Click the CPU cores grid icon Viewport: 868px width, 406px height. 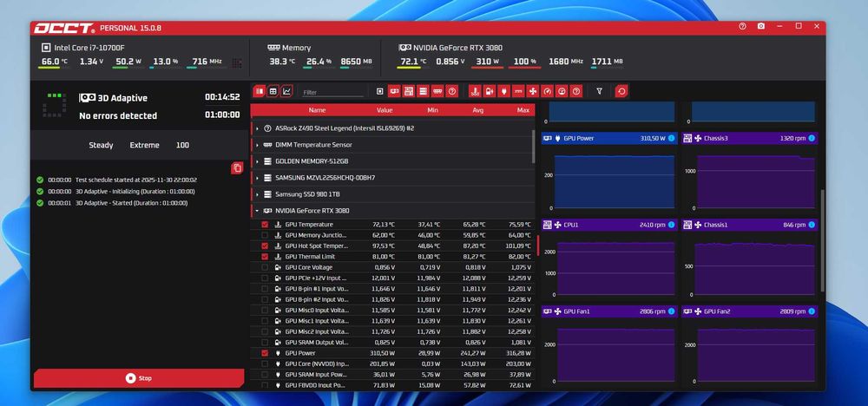click(237, 63)
